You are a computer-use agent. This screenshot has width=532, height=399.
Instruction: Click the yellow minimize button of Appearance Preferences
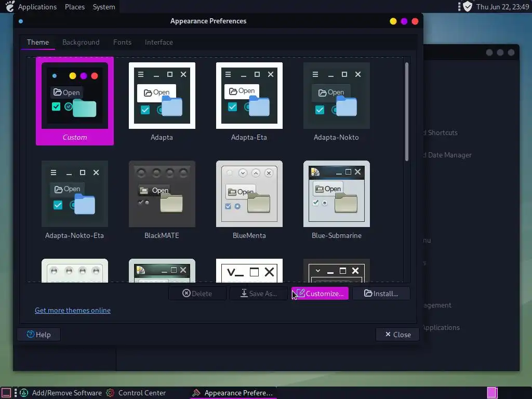[393, 21]
